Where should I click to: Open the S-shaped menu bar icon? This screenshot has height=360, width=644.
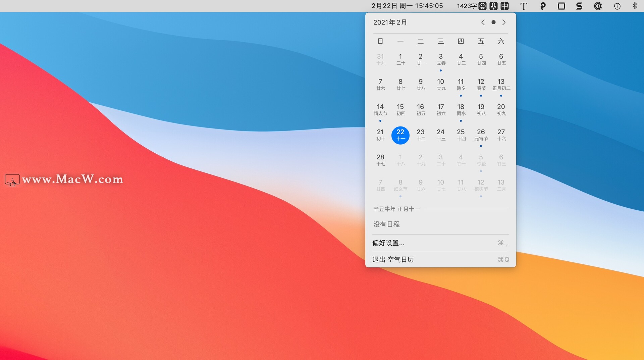[x=579, y=6]
